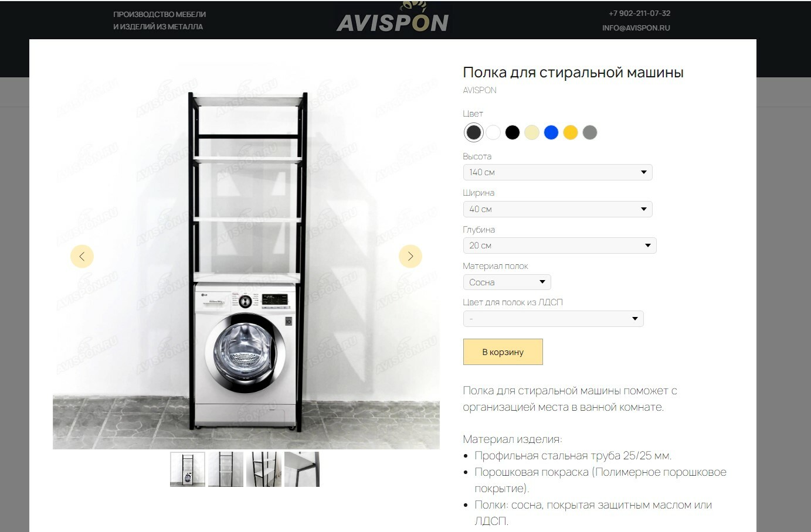The width and height of the screenshot is (811, 532).
Task: Go to the previous product image with the left arrow
Action: coord(82,256)
